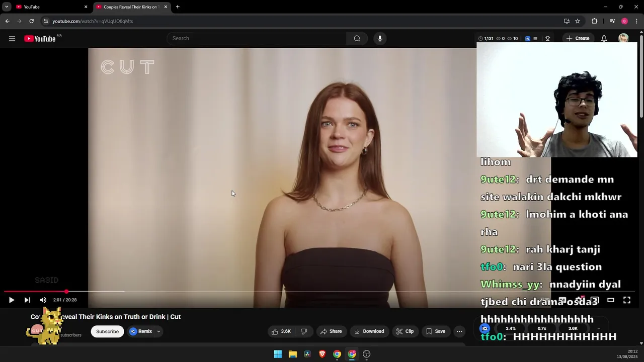Image resolution: width=644 pixels, height=362 pixels.
Task: Skip to the next video
Action: [x=27, y=300]
